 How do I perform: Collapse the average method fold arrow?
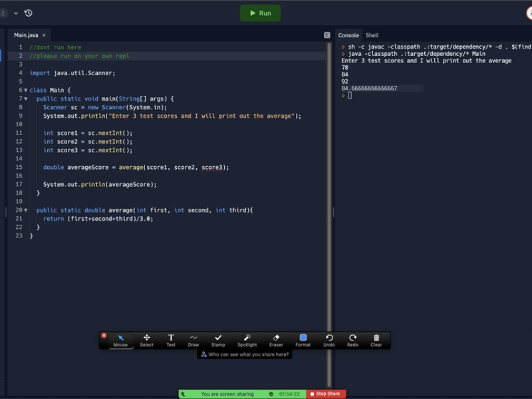pos(26,210)
